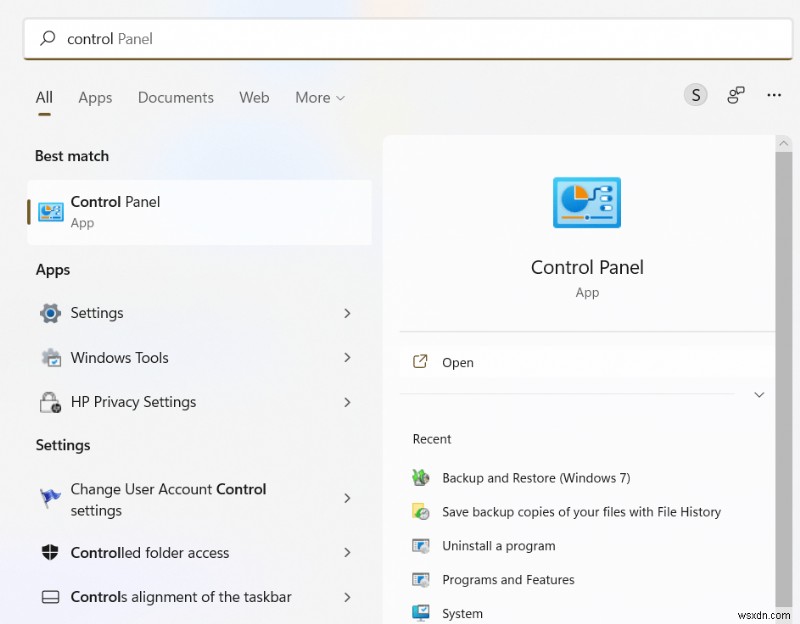Open HP Privacy Settings via its icon
Image resolution: width=800 pixels, height=624 pixels.
pos(52,401)
